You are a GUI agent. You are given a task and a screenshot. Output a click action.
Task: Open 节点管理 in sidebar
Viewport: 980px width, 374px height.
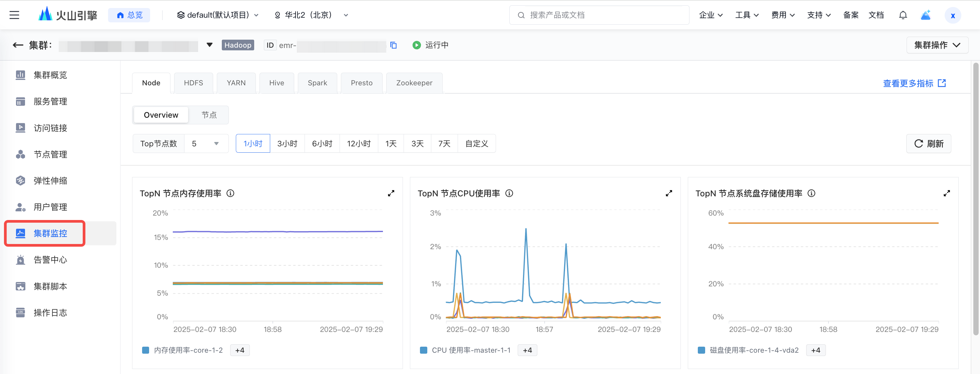click(x=50, y=154)
